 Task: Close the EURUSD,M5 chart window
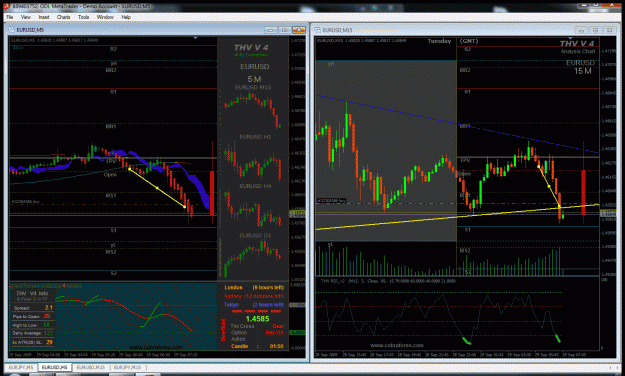299,30
